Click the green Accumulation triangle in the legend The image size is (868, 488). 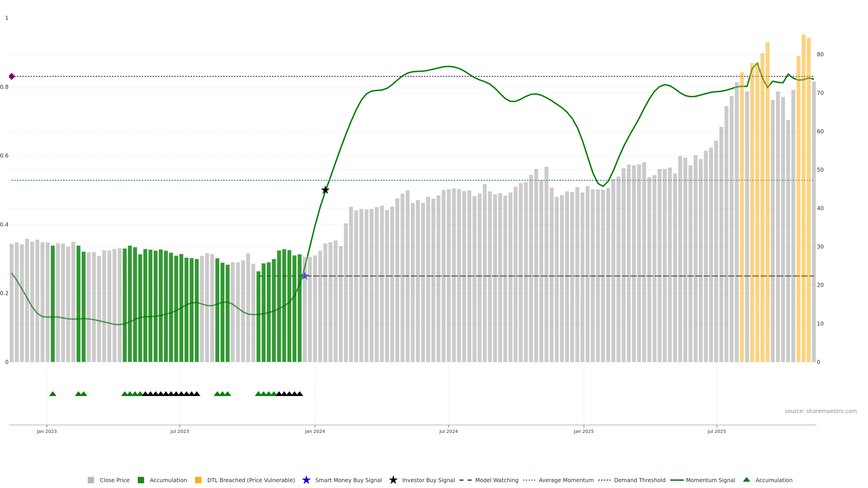[746, 480]
